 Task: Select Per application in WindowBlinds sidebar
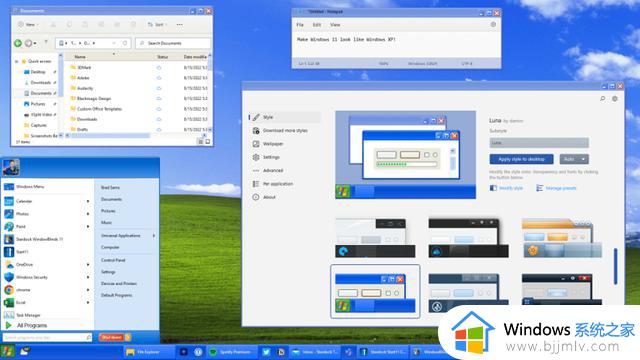coord(285,184)
